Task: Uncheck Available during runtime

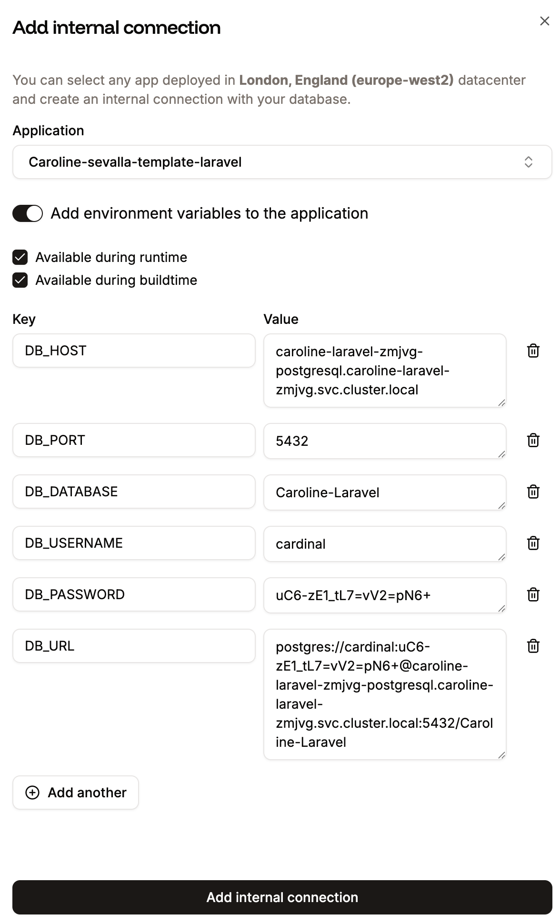Action: pyautogui.click(x=20, y=257)
